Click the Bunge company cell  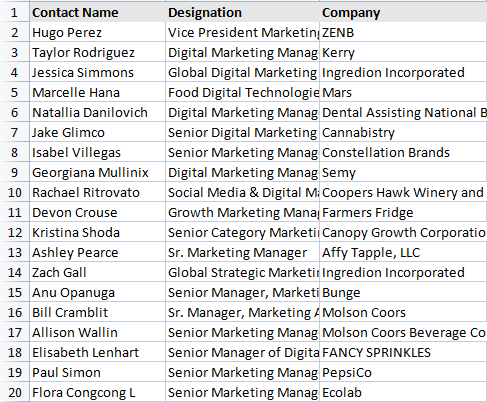pos(403,292)
